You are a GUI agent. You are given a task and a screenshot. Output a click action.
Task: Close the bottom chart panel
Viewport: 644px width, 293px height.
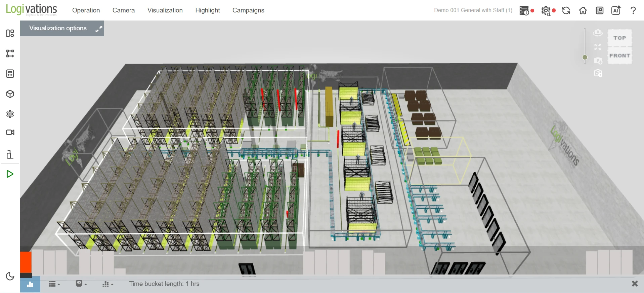click(635, 284)
